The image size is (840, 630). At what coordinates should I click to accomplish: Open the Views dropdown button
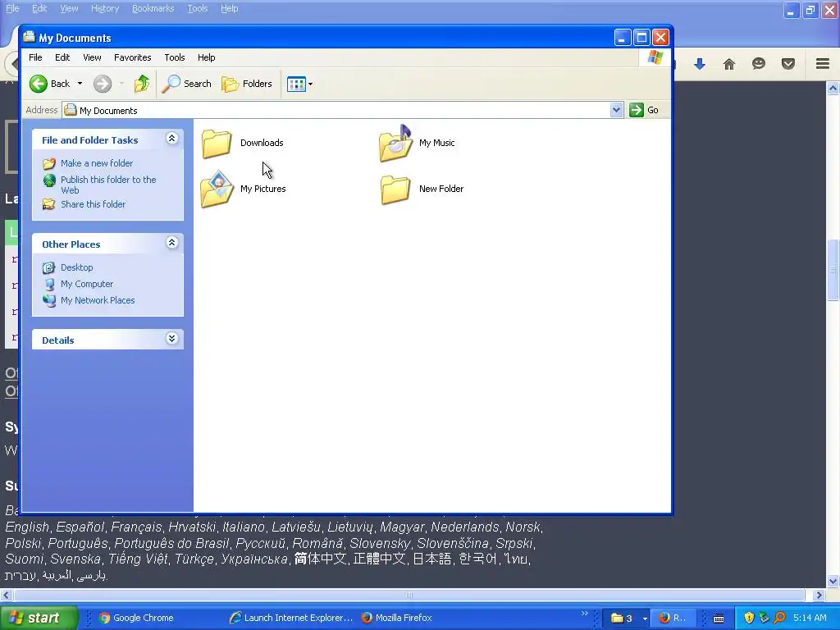[x=299, y=84]
